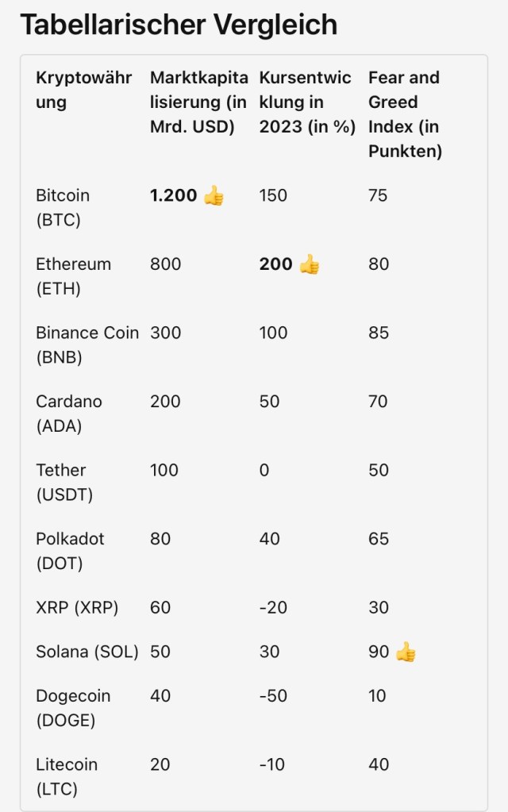This screenshot has height=812, width=508.
Task: Click Dogecoin's -50 price change value
Action: click(274, 696)
